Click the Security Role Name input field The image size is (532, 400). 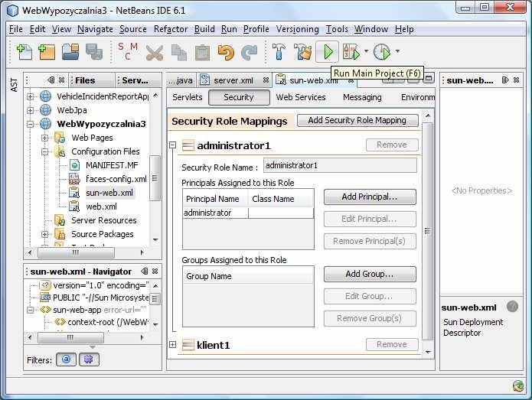point(341,165)
